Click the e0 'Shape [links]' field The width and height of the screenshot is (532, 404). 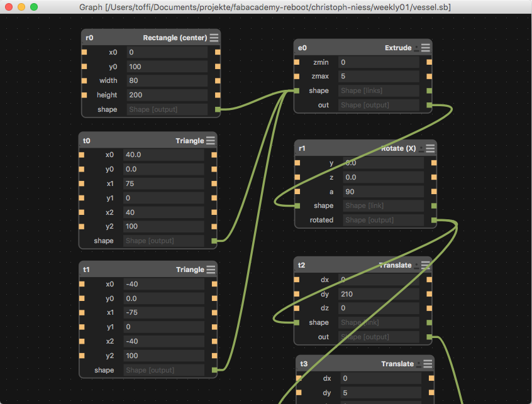point(379,90)
